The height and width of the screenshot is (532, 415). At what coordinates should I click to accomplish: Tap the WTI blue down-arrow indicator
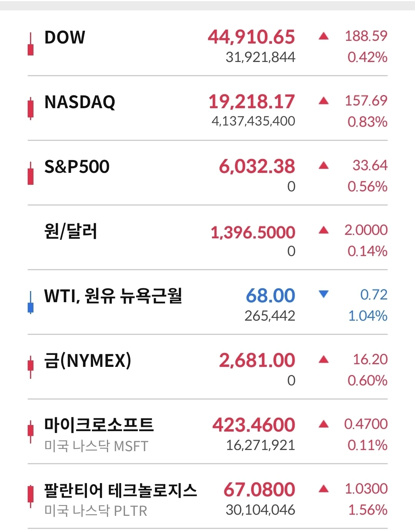pyautogui.click(x=324, y=294)
